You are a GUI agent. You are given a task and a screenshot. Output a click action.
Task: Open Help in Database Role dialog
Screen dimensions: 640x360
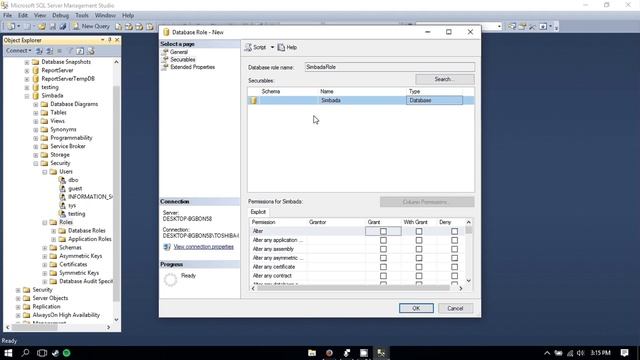click(x=287, y=47)
